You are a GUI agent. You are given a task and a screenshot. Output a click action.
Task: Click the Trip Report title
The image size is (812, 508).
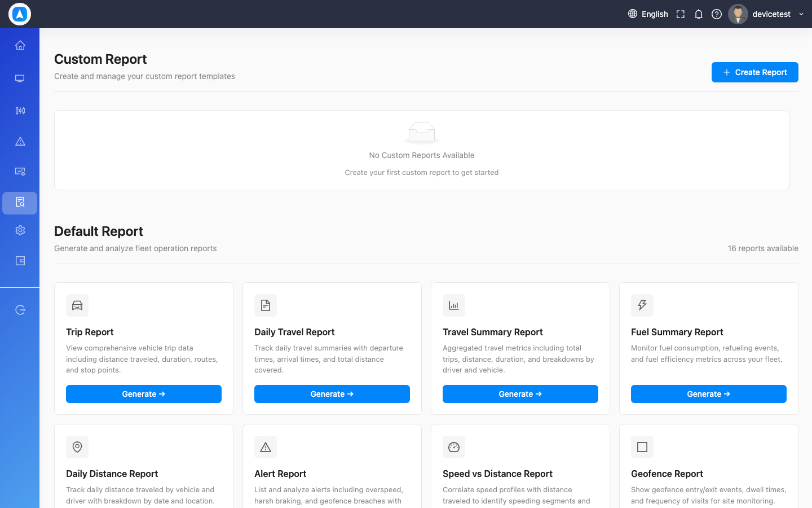90,332
